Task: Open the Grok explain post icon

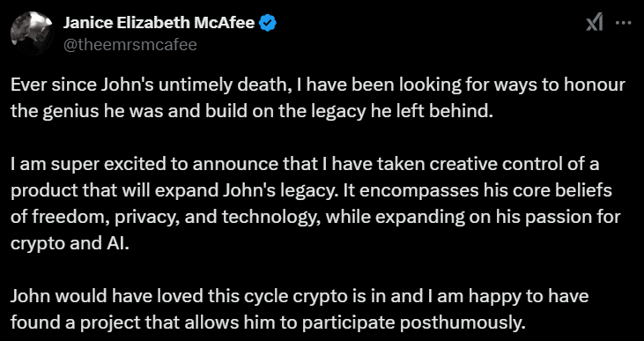Action: (595, 23)
